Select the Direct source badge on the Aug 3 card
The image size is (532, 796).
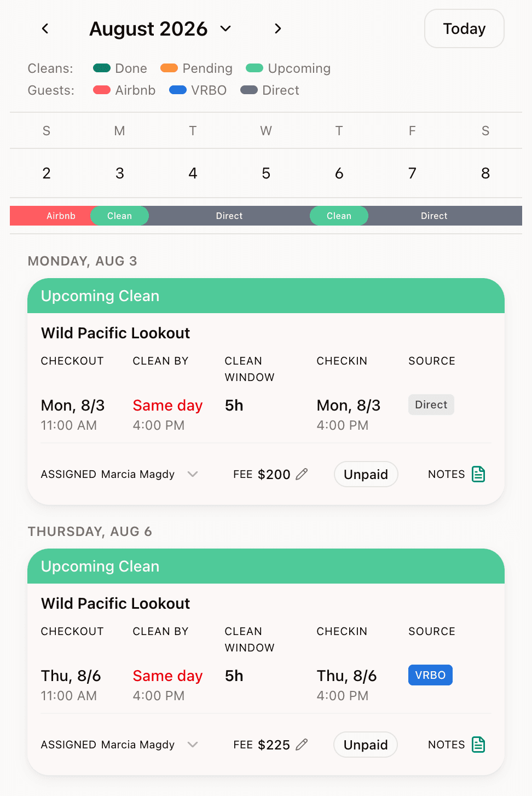click(431, 405)
